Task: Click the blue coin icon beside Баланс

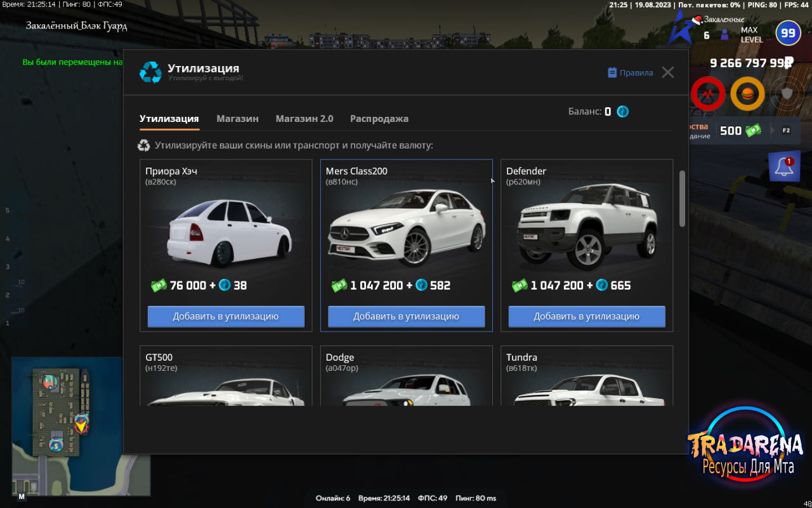Action: 623,112
